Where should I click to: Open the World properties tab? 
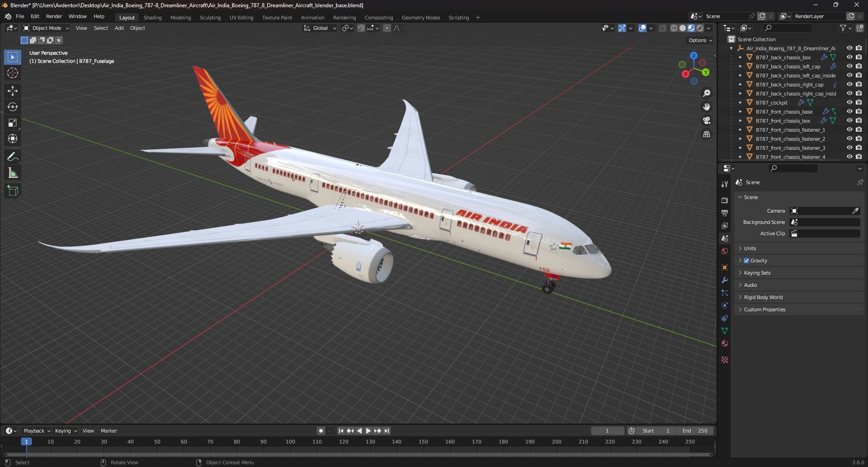(x=725, y=251)
